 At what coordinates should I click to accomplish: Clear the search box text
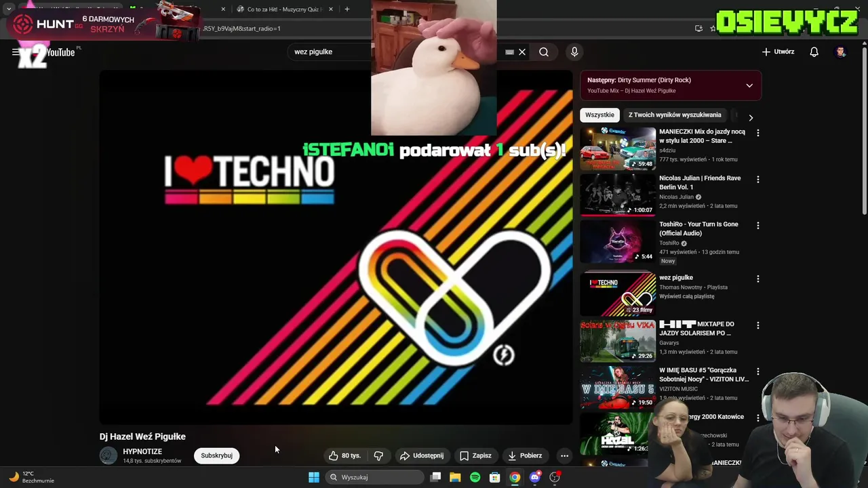(522, 52)
